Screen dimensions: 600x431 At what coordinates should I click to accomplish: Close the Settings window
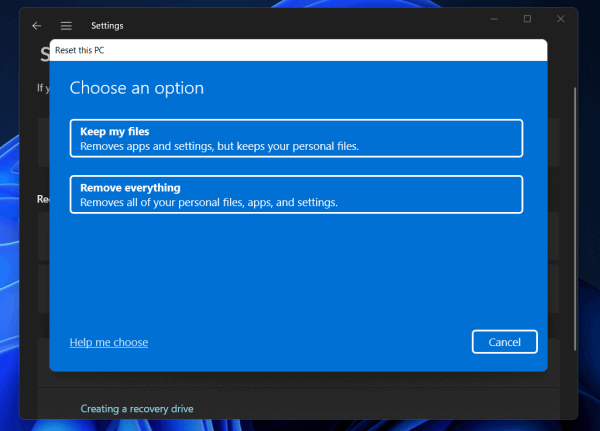[561, 19]
